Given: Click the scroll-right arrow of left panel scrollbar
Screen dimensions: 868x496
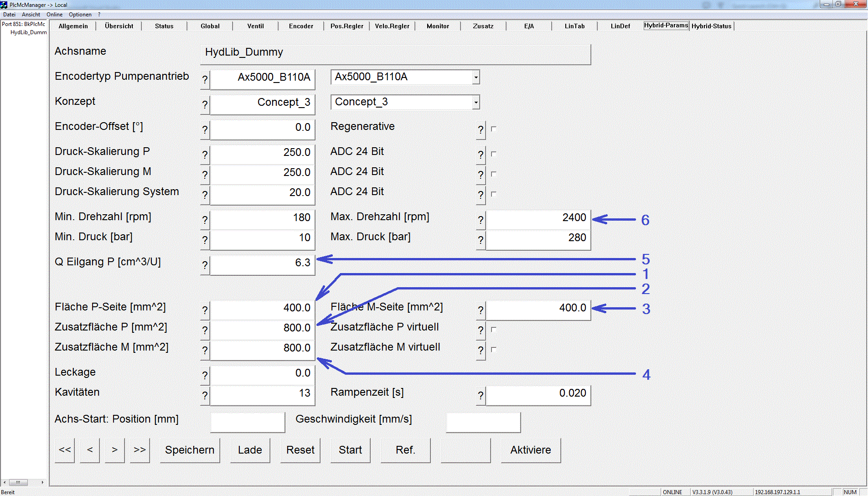Looking at the screenshot, I should 42,482.
